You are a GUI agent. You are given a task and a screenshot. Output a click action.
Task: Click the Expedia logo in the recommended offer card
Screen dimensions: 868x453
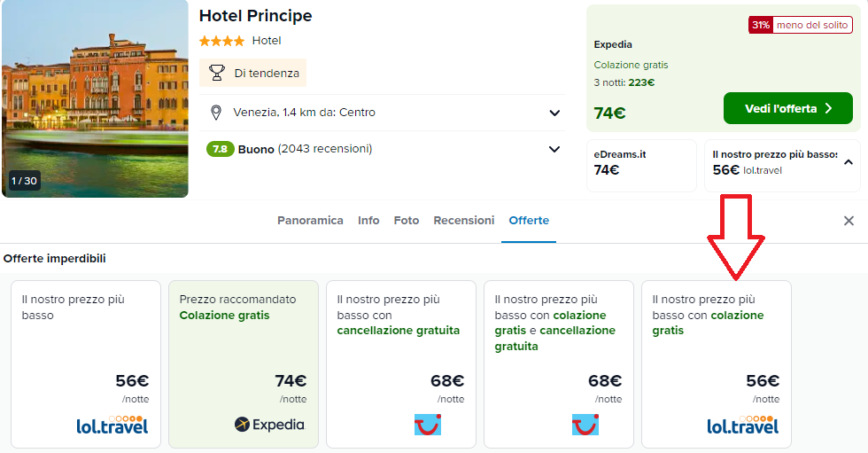pos(269,425)
